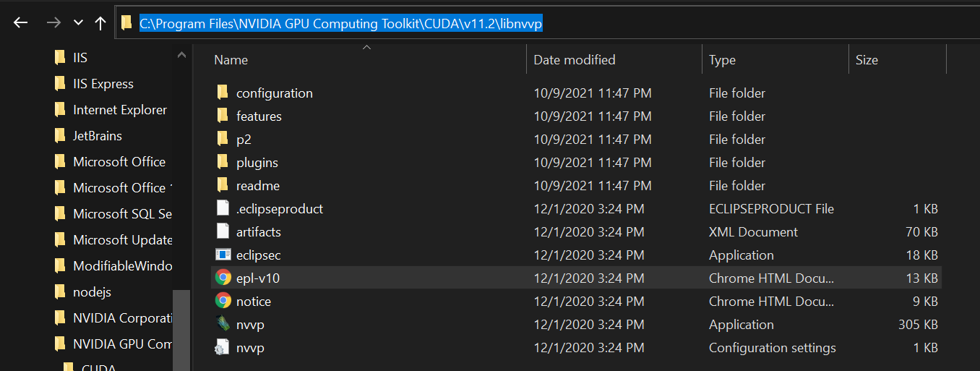Click Configuration settings type cell

tap(772, 348)
